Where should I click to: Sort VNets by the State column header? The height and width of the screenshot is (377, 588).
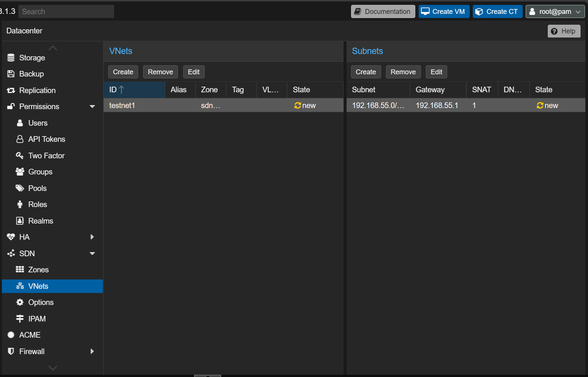click(315, 90)
